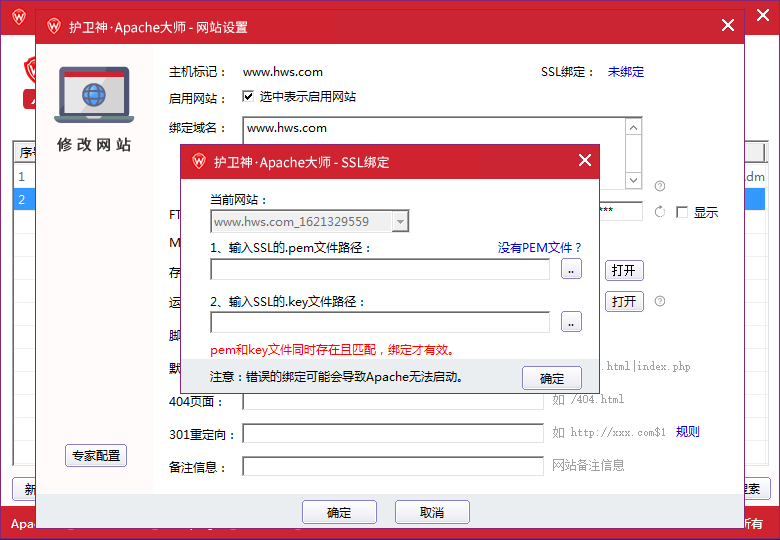Open the 规则 link for 301 redirect

pyautogui.click(x=688, y=432)
